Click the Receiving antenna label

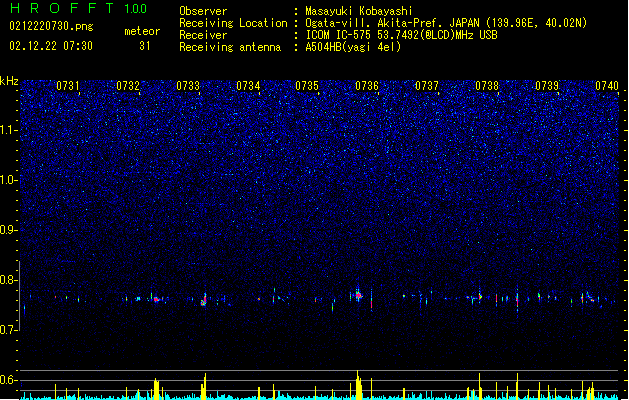click(x=230, y=47)
